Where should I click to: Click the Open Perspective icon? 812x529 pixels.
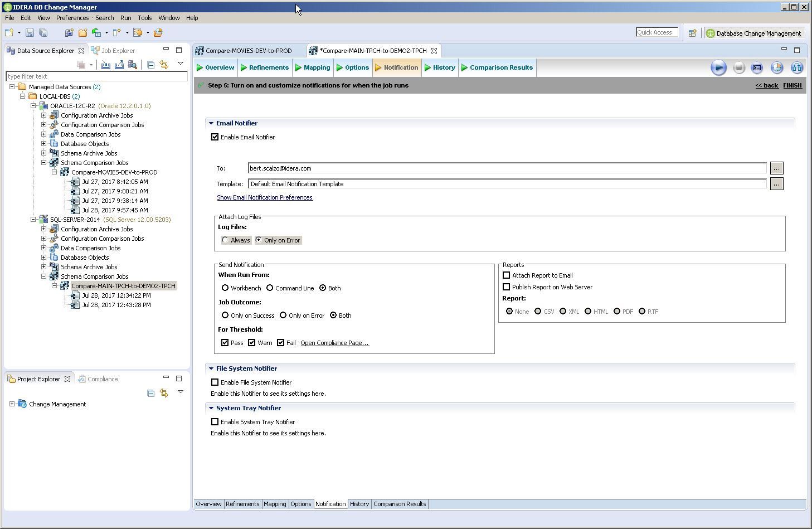[x=692, y=33]
